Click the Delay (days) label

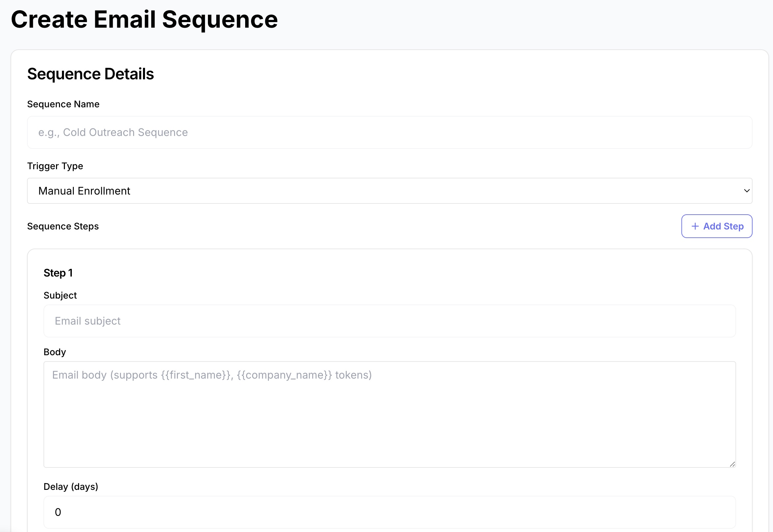(71, 487)
